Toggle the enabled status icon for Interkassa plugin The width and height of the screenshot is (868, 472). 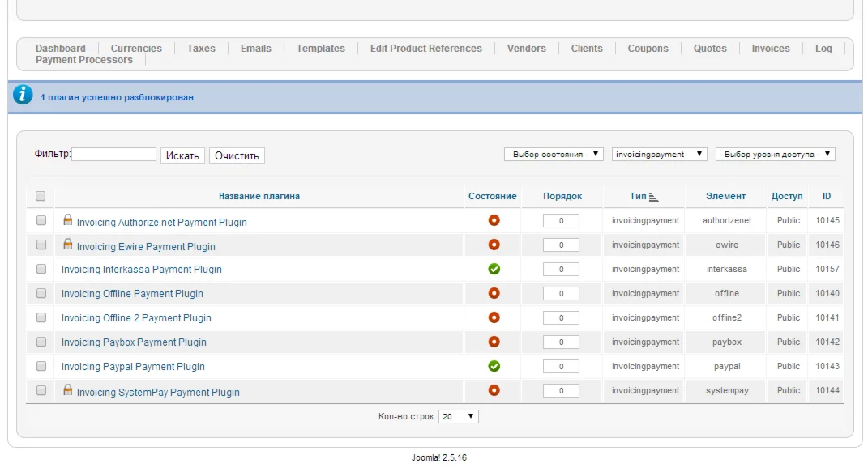[494, 269]
